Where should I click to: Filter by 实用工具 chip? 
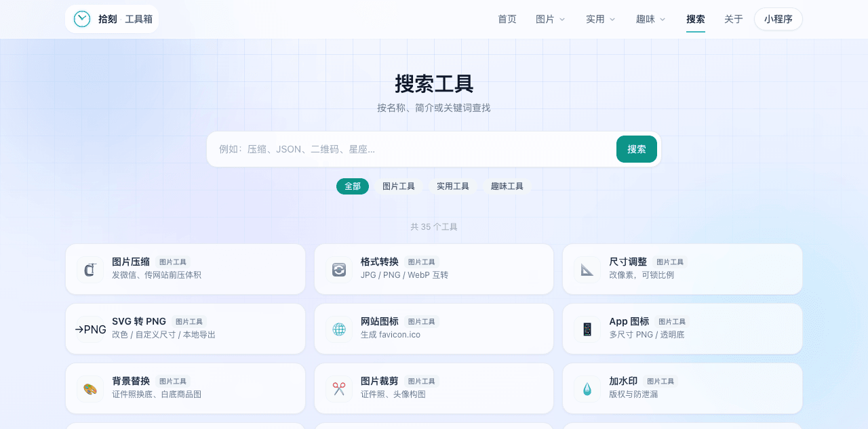(x=453, y=186)
